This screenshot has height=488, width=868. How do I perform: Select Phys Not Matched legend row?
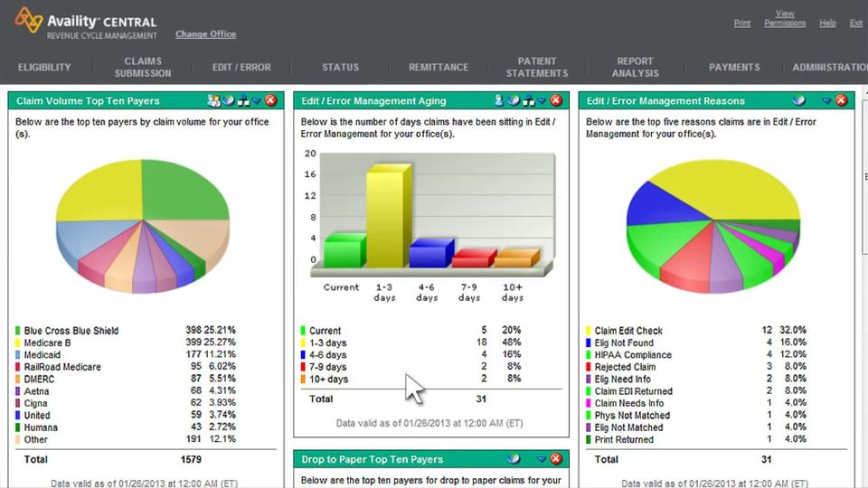(696, 415)
